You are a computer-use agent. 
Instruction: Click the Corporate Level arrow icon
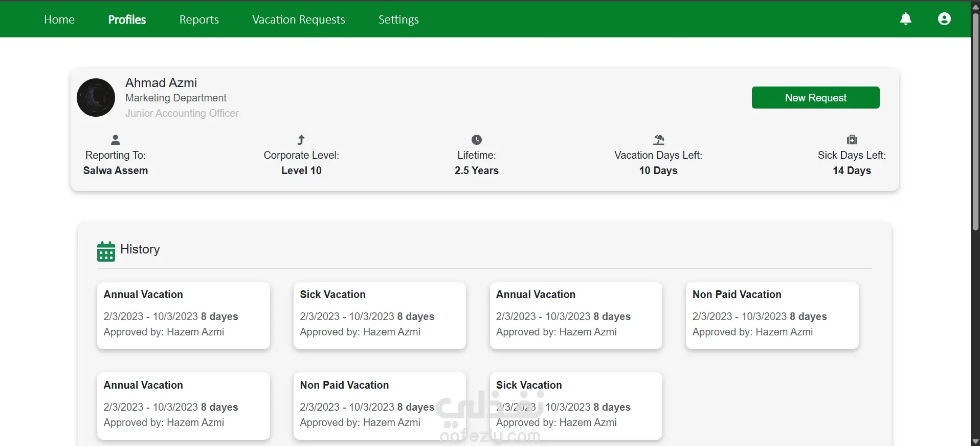coord(301,140)
